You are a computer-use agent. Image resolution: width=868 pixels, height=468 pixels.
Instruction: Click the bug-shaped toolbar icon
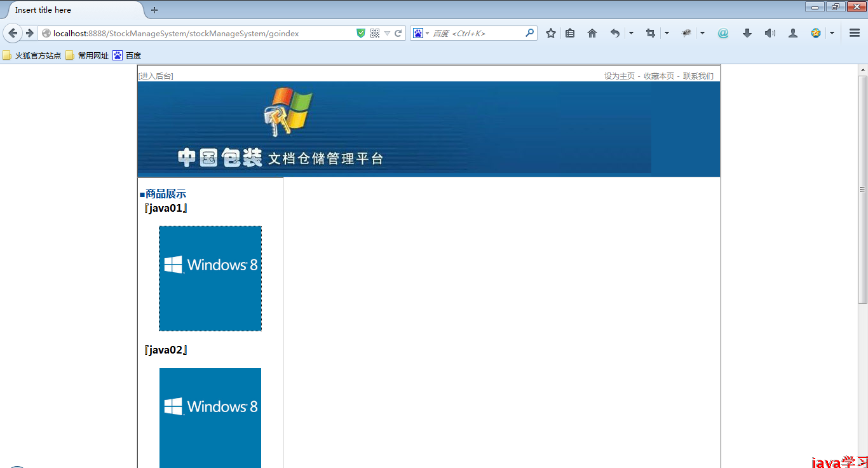click(x=686, y=33)
